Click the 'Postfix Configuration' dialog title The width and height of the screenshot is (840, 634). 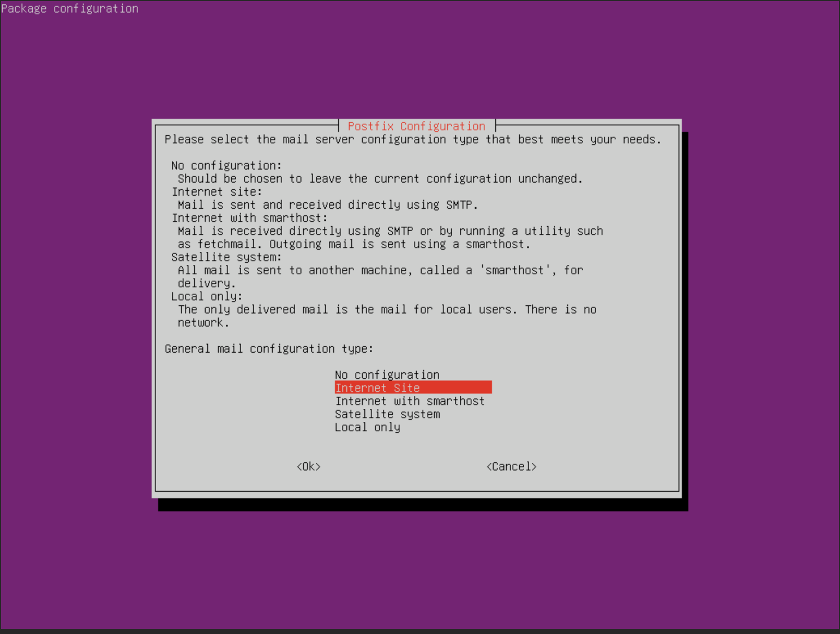416,126
